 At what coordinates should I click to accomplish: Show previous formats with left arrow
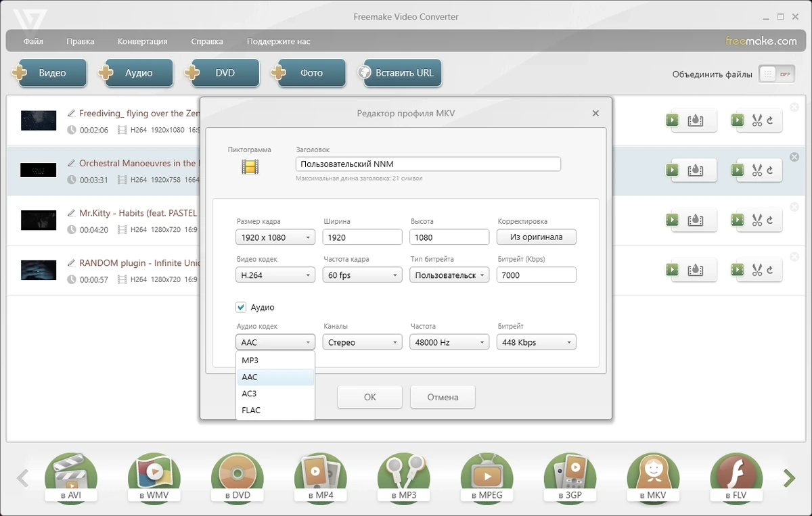[22, 478]
